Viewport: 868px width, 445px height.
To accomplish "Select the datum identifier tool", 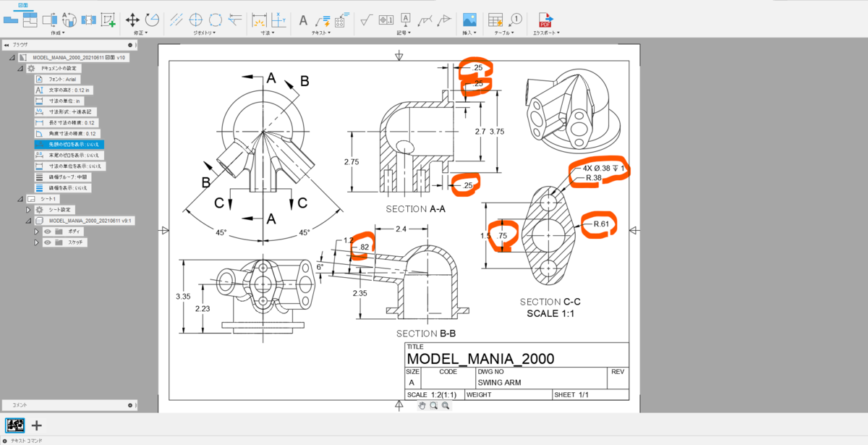I will click(x=406, y=20).
